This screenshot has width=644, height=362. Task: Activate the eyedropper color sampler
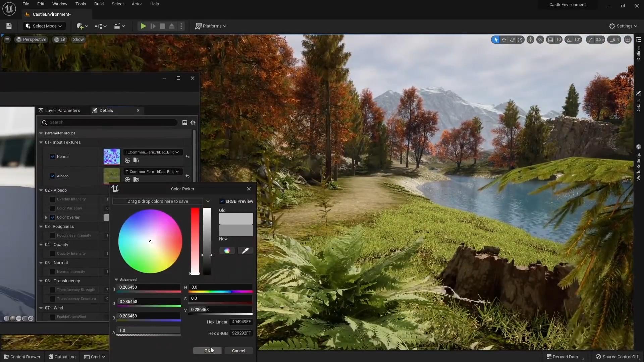(x=245, y=251)
